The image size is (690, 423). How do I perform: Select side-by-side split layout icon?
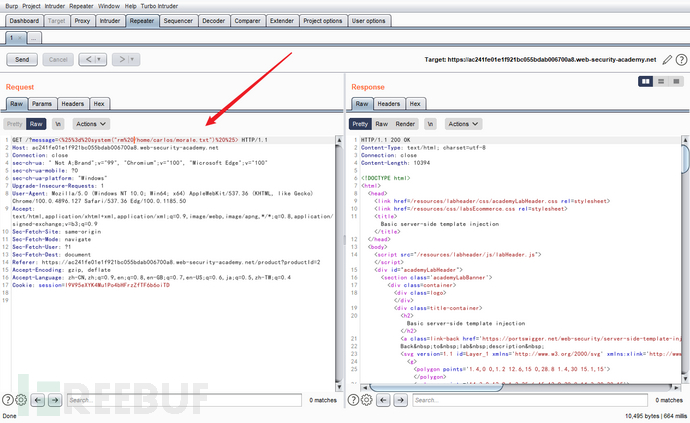coord(646,80)
